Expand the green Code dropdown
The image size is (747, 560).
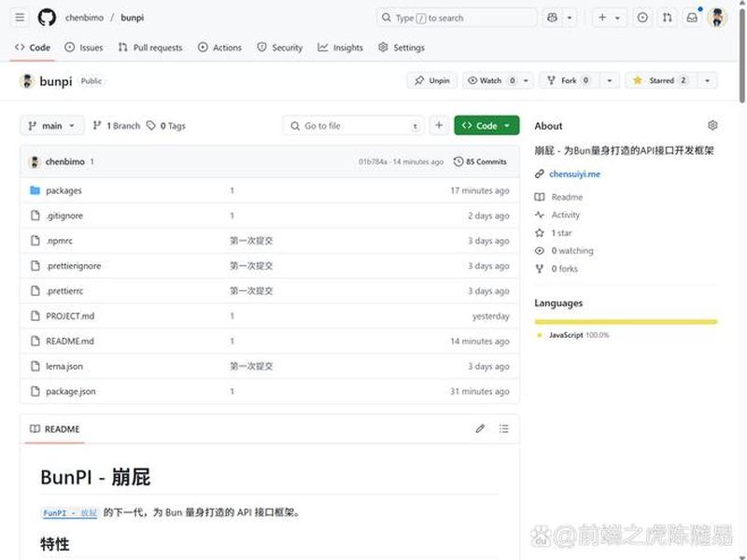coord(486,126)
